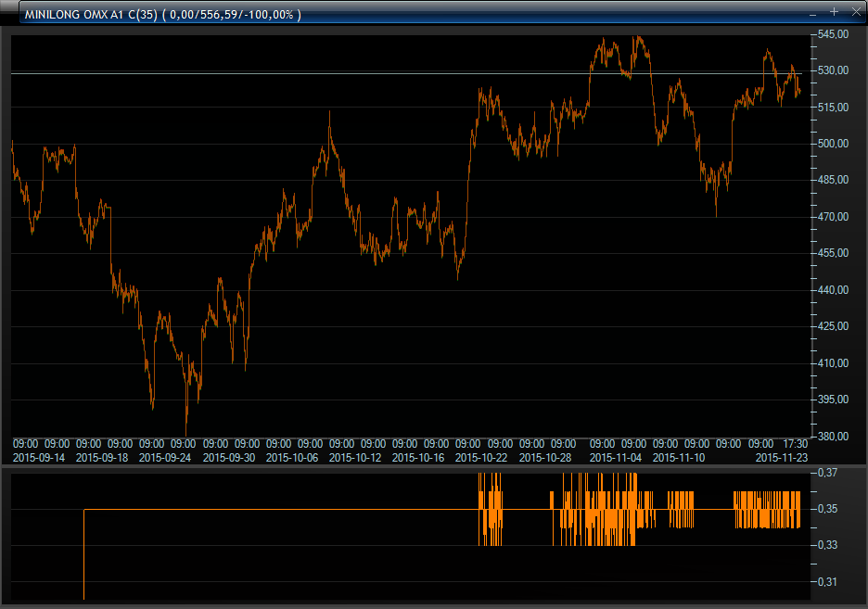Select the 2015-09-14 date label

[38, 457]
